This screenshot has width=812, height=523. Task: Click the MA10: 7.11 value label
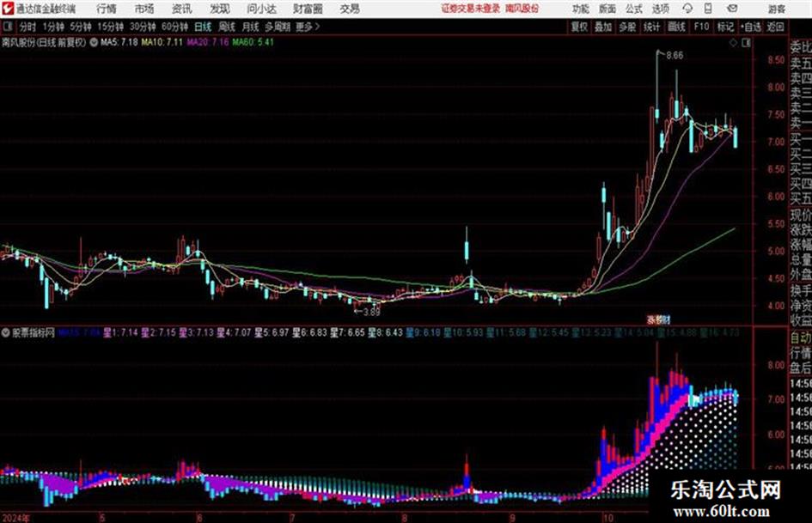tap(162, 42)
